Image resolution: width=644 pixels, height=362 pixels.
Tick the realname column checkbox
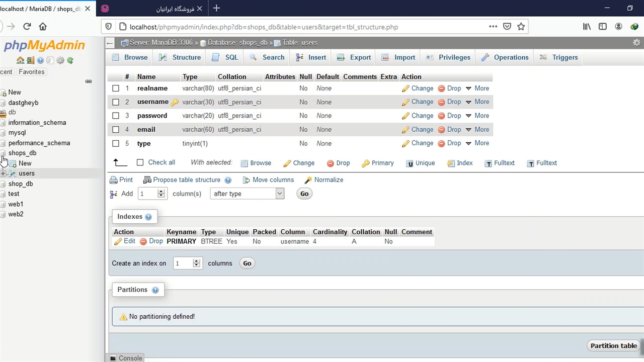pyautogui.click(x=116, y=88)
